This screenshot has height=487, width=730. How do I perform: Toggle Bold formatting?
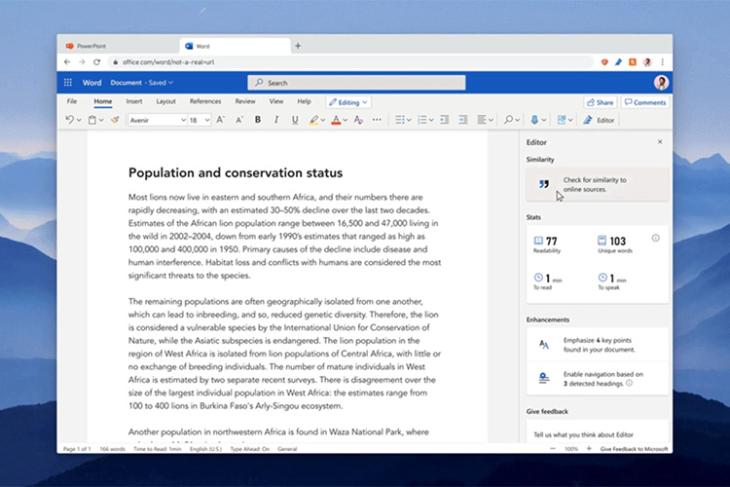[257, 120]
